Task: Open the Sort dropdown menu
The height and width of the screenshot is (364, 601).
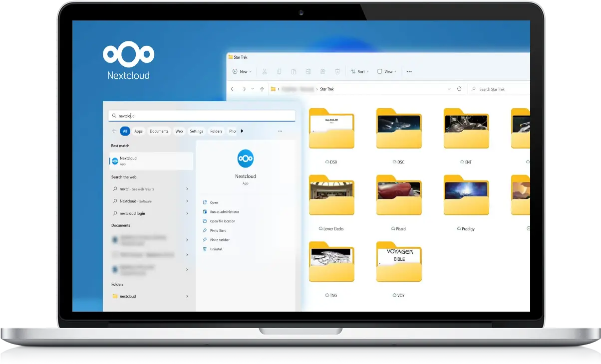Action: click(359, 72)
